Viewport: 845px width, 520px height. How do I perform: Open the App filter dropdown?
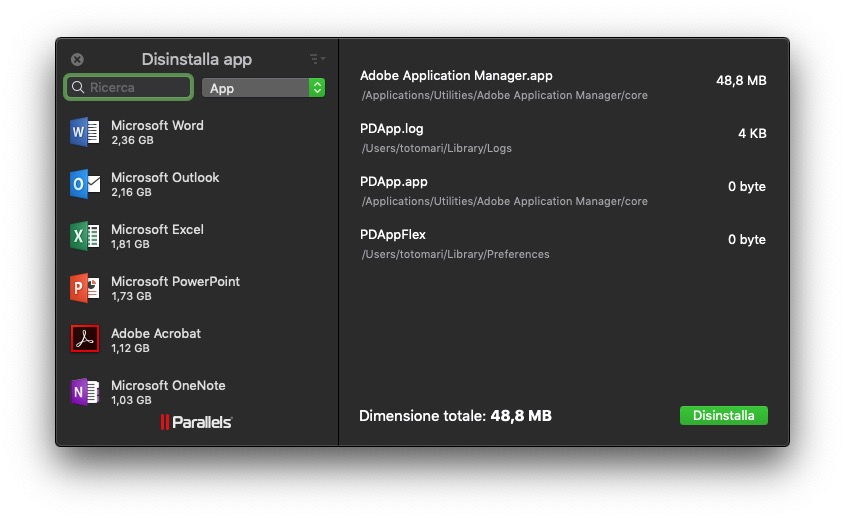263,88
